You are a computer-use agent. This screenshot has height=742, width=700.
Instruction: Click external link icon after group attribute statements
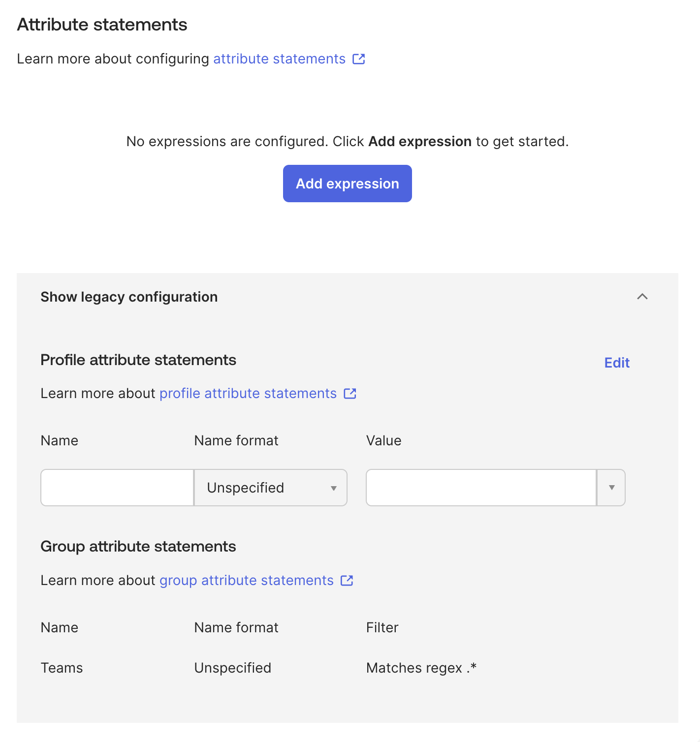click(x=347, y=581)
